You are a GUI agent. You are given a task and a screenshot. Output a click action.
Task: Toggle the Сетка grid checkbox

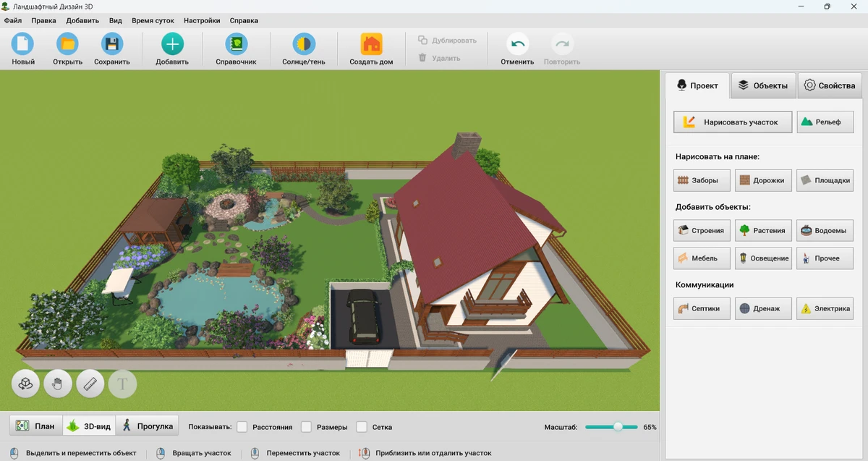click(362, 427)
